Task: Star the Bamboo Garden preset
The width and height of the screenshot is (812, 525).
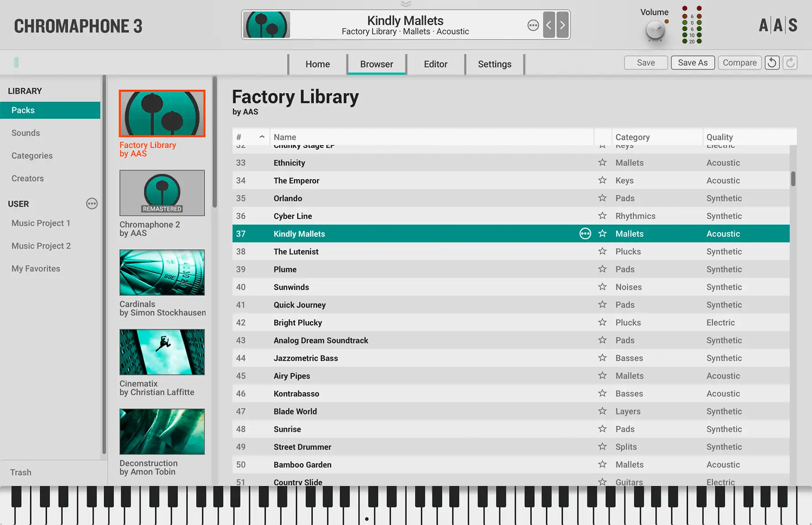Action: pyautogui.click(x=602, y=464)
